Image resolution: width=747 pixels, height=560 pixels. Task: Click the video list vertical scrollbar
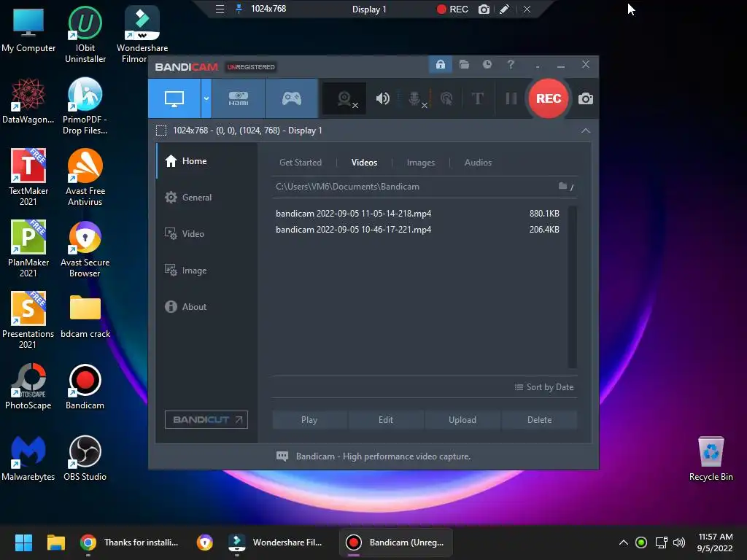(572, 287)
